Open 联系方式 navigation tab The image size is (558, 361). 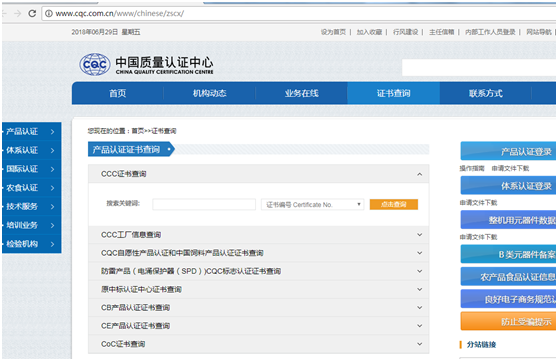pos(485,93)
